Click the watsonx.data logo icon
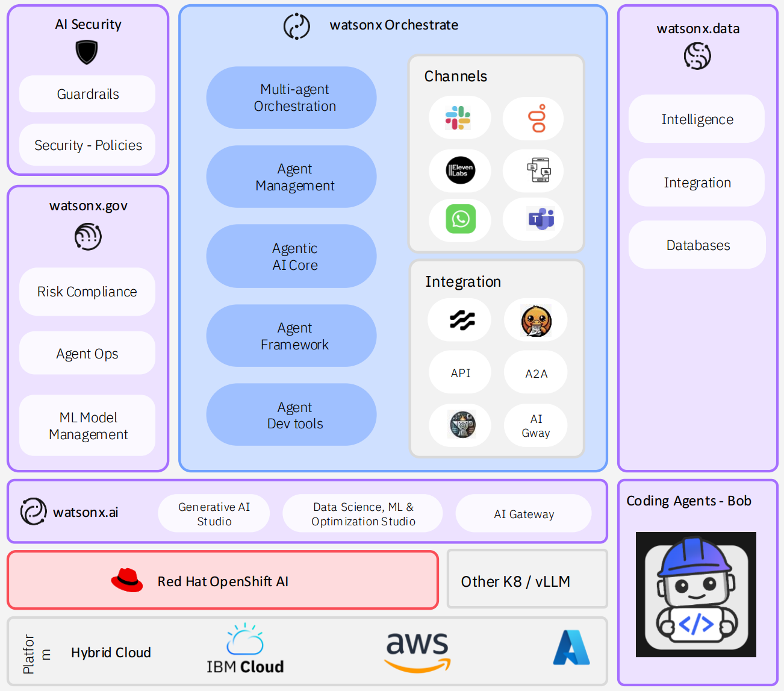Image resolution: width=784 pixels, height=691 pixels. 697,56
